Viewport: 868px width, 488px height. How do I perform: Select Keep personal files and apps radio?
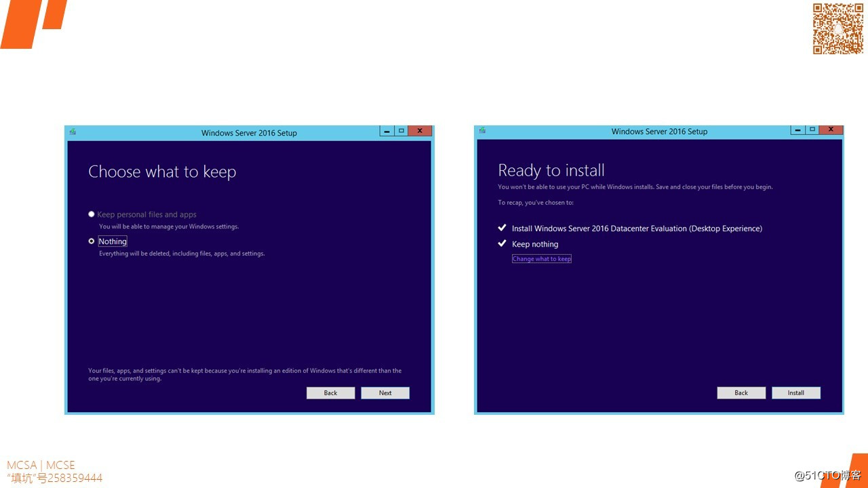tap(92, 214)
